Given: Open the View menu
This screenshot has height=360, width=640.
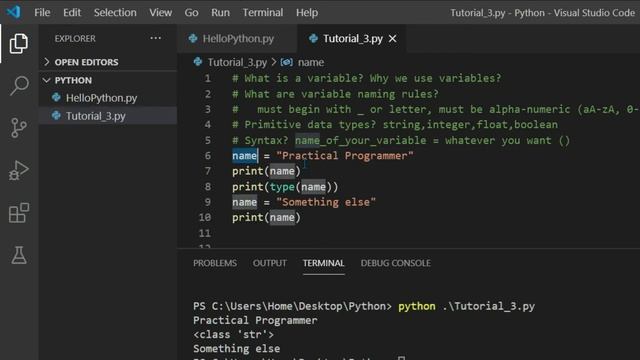Looking at the screenshot, I should [x=160, y=13].
